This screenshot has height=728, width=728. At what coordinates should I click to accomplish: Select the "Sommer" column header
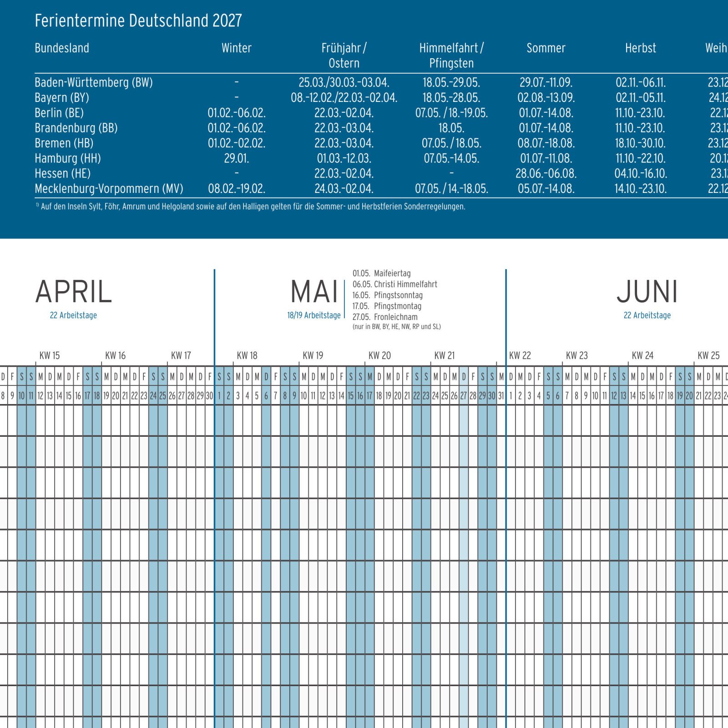546,48
